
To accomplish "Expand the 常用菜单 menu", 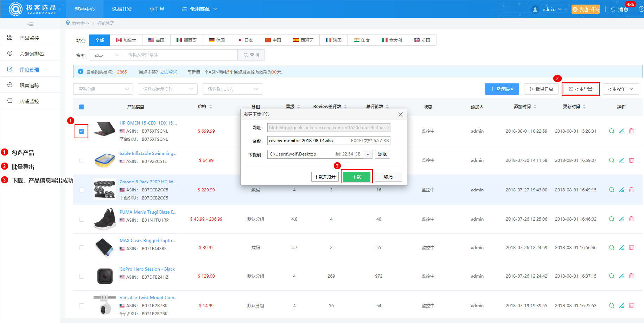I will (199, 9).
